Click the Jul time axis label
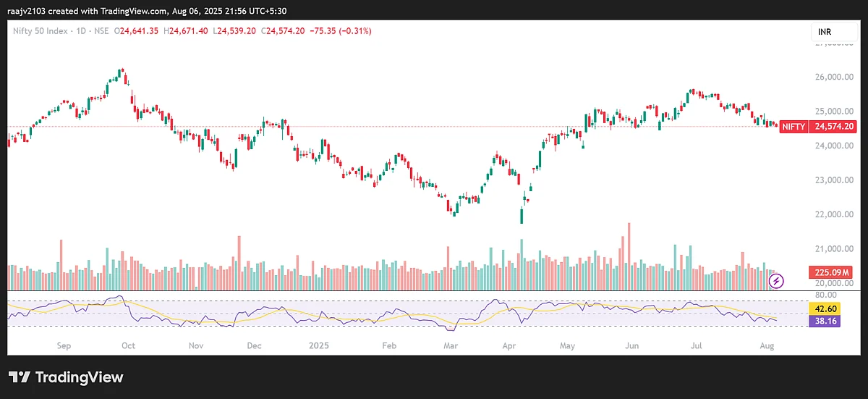Image resolution: width=868 pixels, height=399 pixels. [697, 346]
